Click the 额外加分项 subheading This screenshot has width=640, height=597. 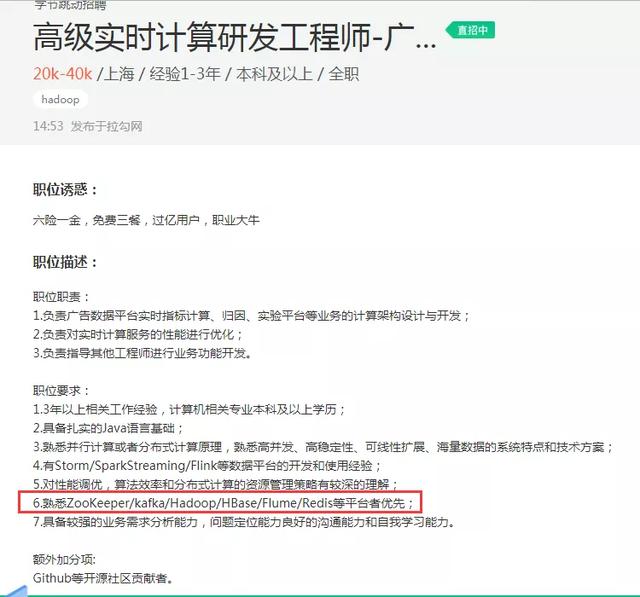(64, 559)
